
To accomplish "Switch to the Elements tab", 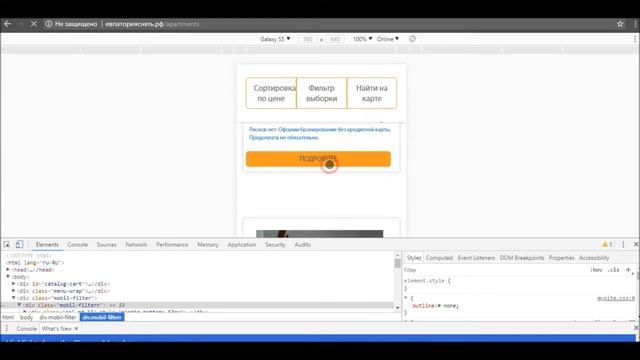I will (x=47, y=244).
